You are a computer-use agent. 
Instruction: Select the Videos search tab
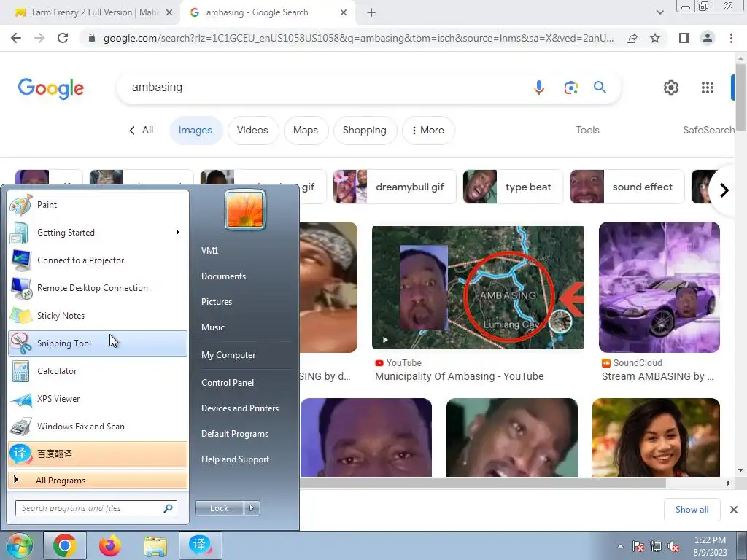coord(252,131)
